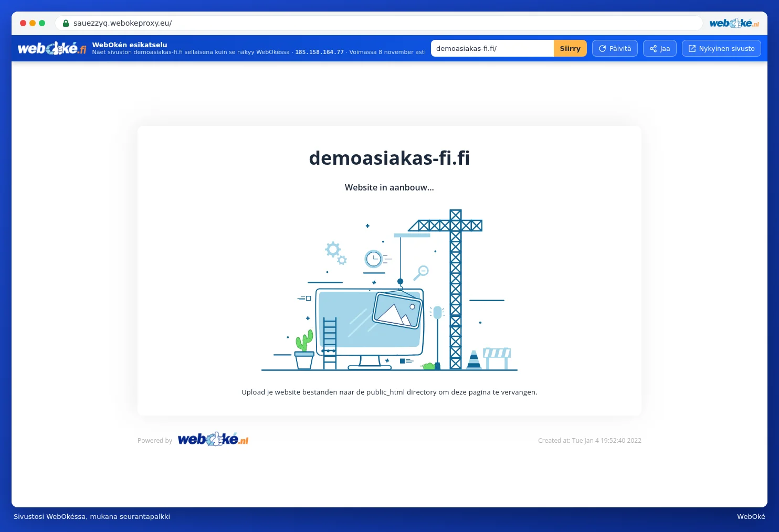Click the 'WebOkén esikatselu' title
779x532 pixels.
(130, 45)
